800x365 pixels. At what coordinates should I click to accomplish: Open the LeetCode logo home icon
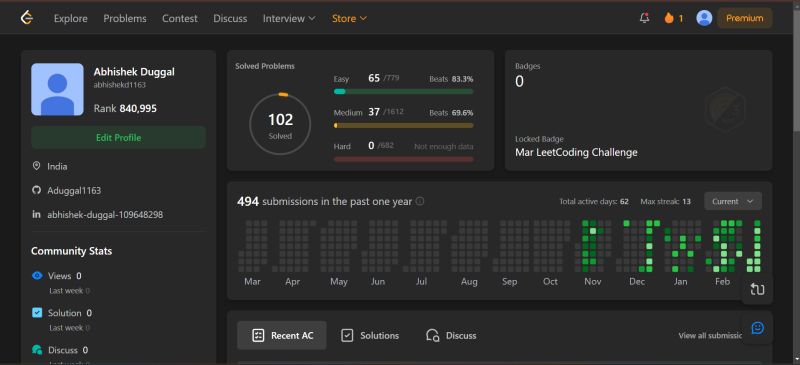pos(27,18)
